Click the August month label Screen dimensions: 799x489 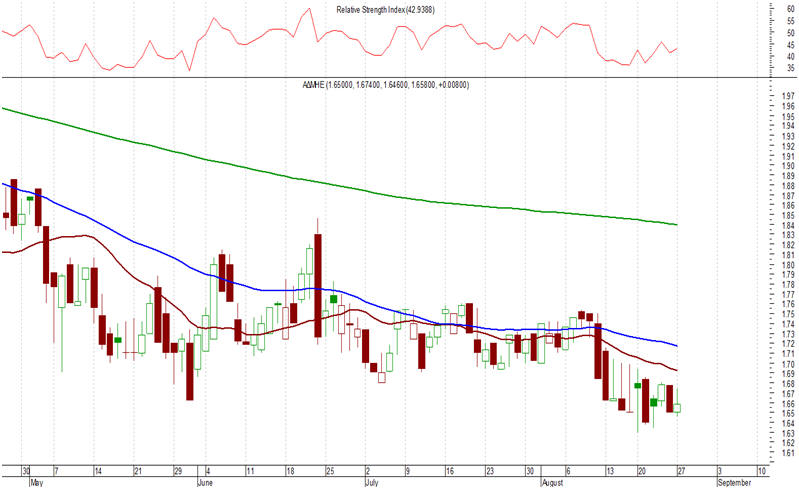coord(552,482)
